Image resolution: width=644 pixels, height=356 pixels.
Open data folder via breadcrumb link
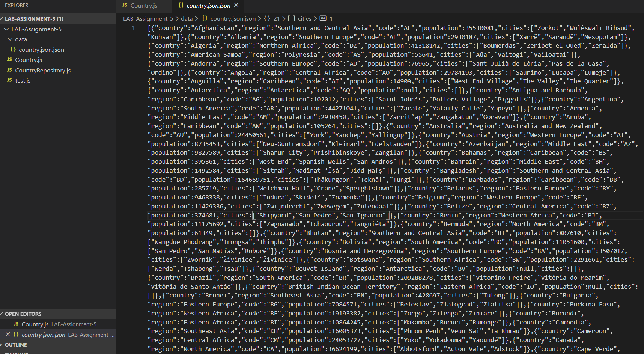(187, 18)
